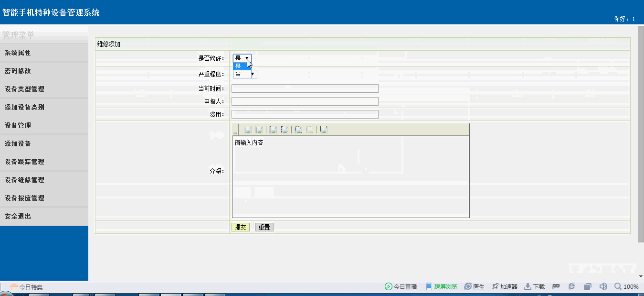Open 下载 downloads icon
Image resolution: width=644 pixels, height=296 pixels.
[528, 286]
